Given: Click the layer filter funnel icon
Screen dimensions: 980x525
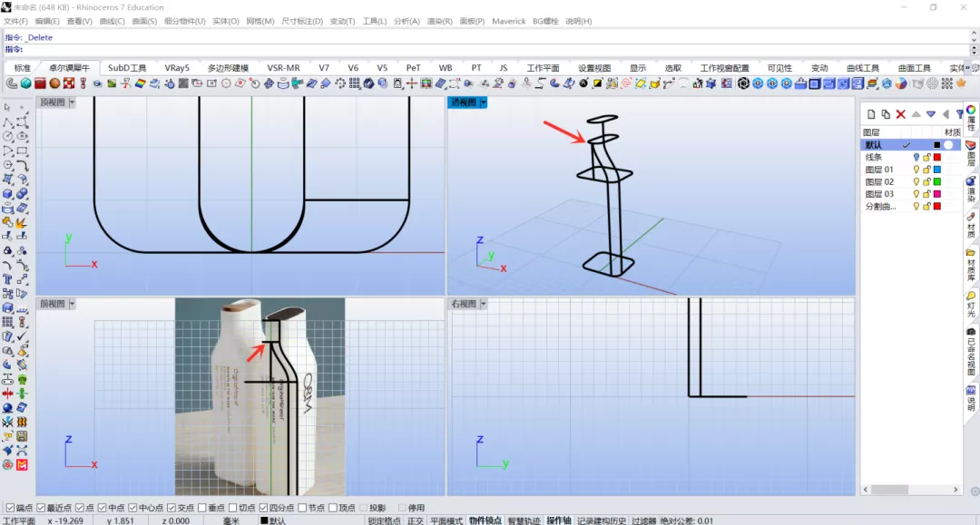Looking at the screenshot, I should pyautogui.click(x=959, y=114).
